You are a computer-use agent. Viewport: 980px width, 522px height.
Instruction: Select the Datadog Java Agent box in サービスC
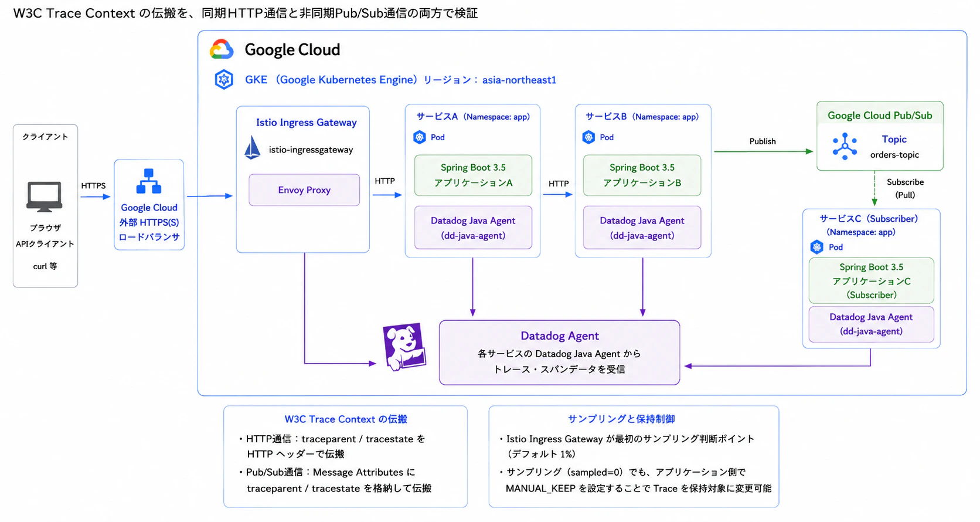(871, 324)
